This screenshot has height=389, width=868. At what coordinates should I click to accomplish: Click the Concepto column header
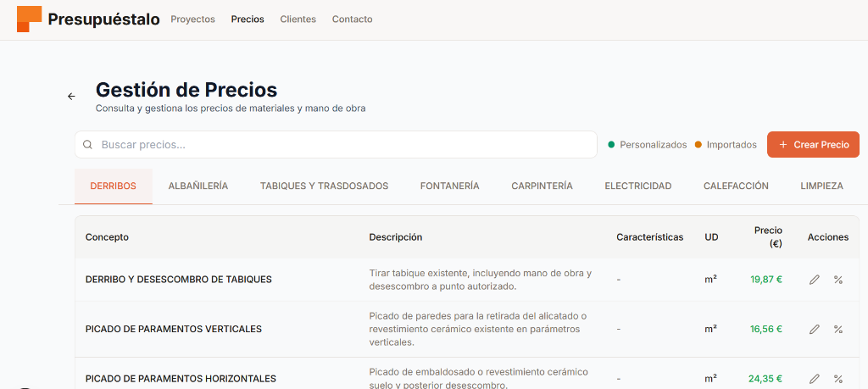point(107,236)
